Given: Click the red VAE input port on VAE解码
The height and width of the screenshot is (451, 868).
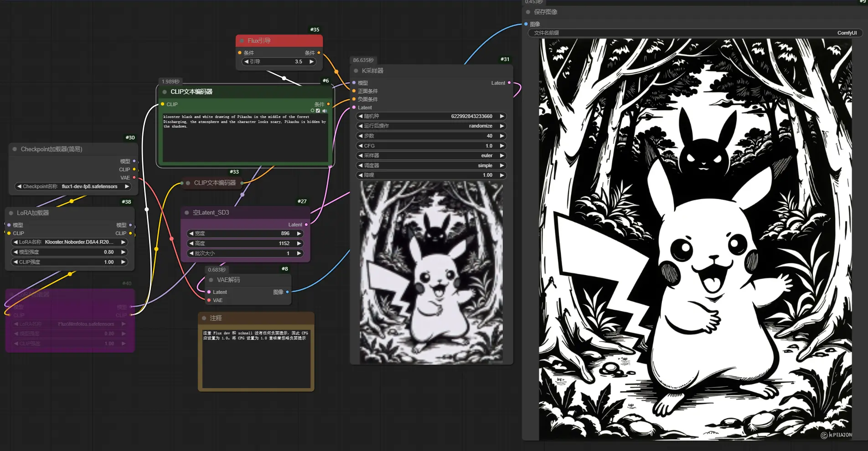Looking at the screenshot, I should tap(209, 300).
